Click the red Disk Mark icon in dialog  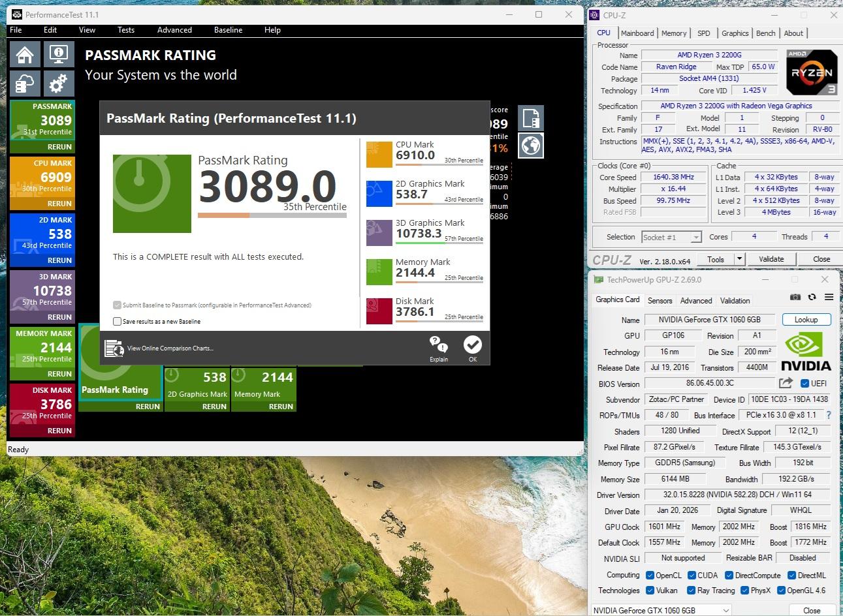(x=379, y=311)
